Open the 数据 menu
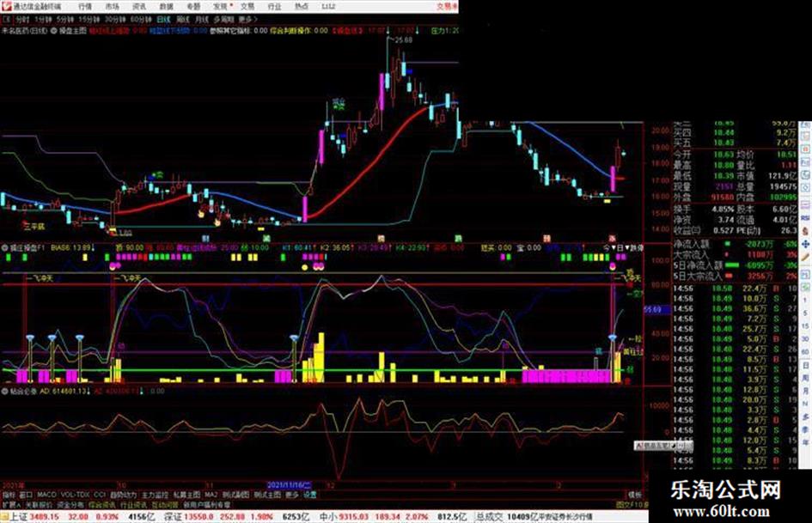Viewport: 812px width, 523px height. coord(166,6)
